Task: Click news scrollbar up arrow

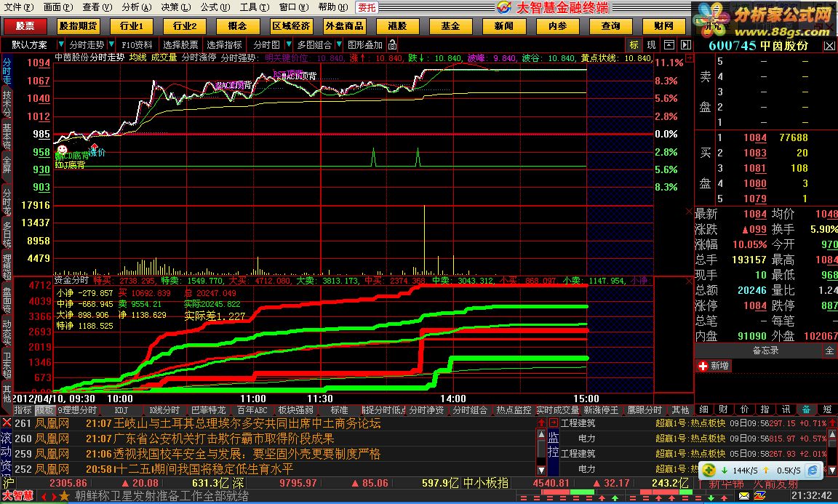Action: (x=541, y=433)
